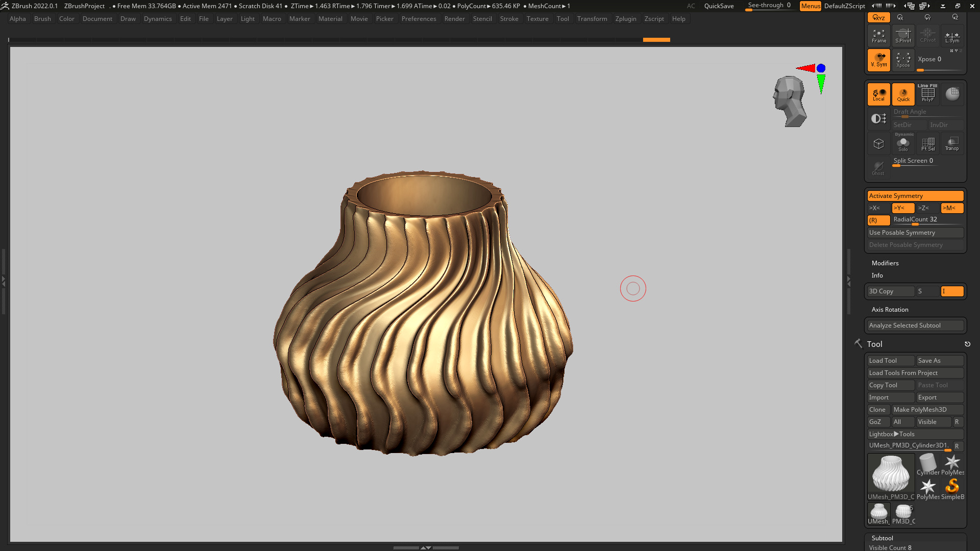Toggle Local transformations mode
Image resolution: width=980 pixels, height=551 pixels.
point(878,94)
